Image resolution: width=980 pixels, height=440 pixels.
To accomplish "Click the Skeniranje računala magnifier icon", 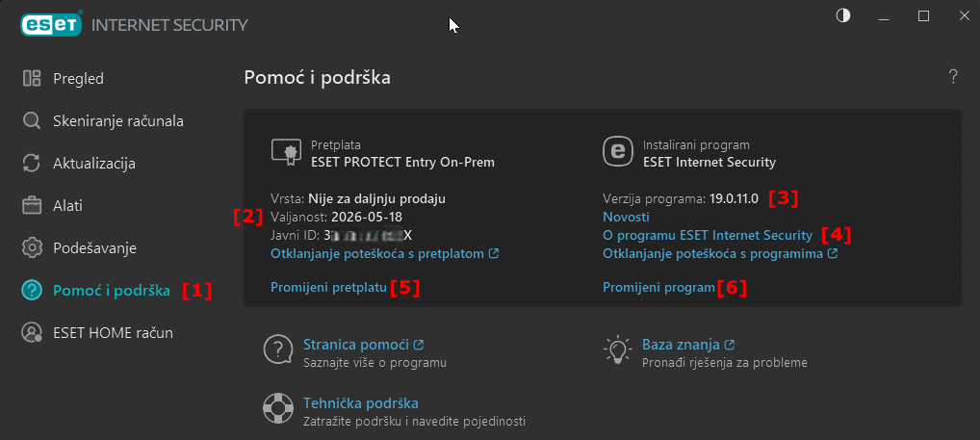I will 32,121.
